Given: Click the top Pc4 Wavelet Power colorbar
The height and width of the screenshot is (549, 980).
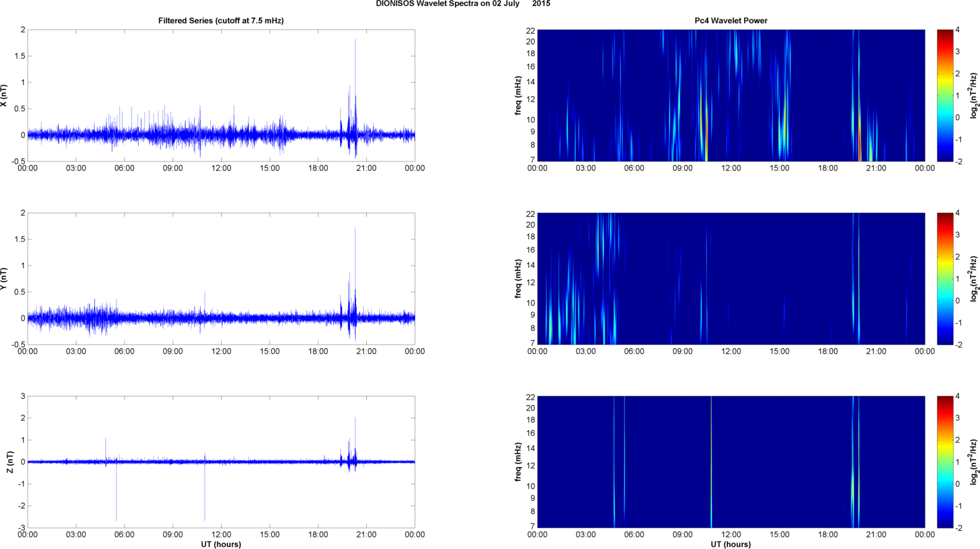Looking at the screenshot, I should (x=945, y=95).
